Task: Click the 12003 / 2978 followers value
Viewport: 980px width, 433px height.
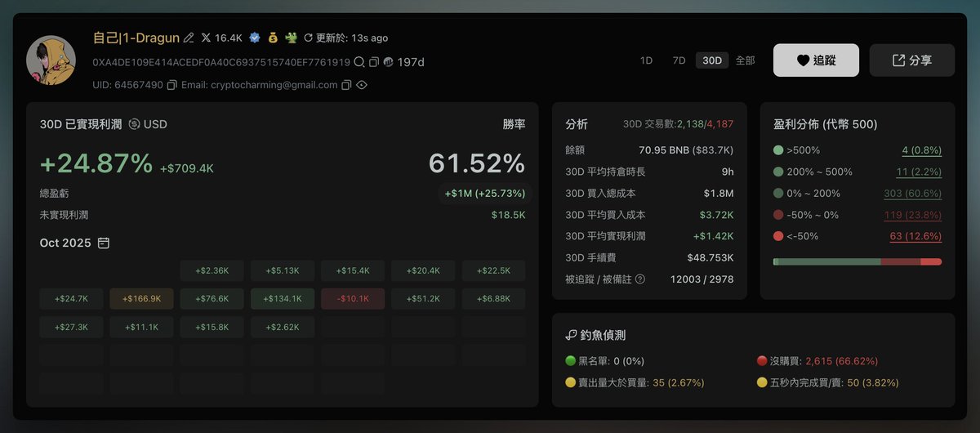Action: (x=702, y=279)
